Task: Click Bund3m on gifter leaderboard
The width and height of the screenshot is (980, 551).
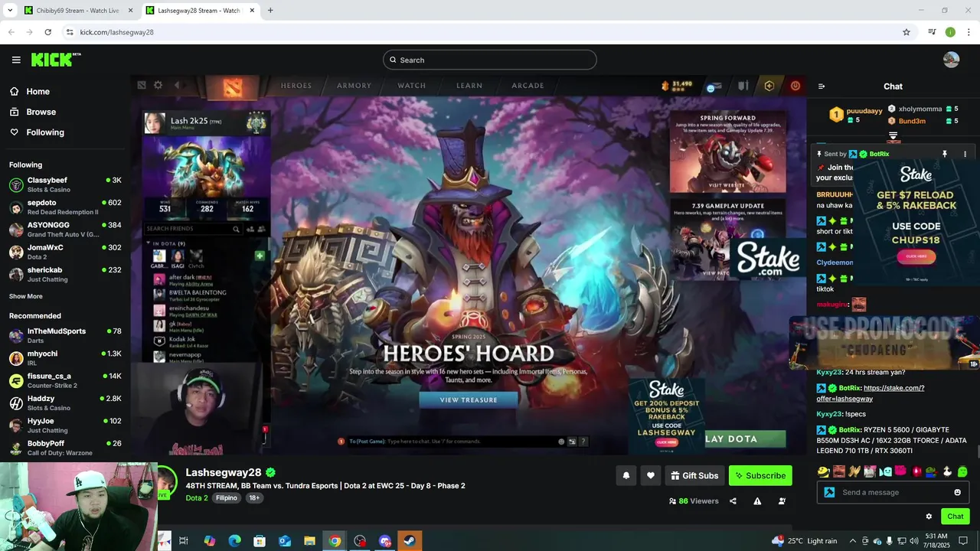Action: coord(912,121)
